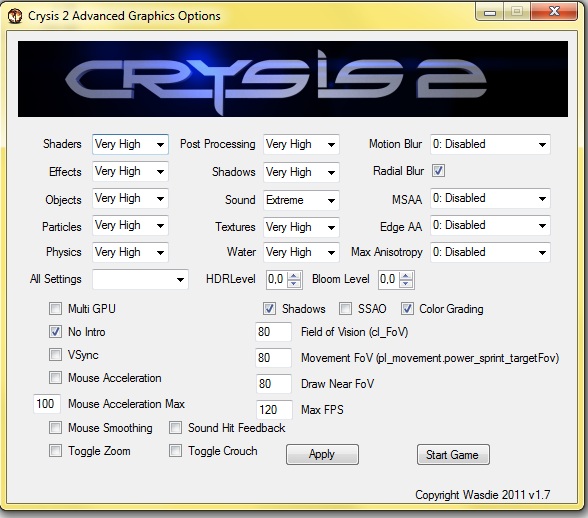This screenshot has width=588, height=518.
Task: Open the Shaders quality dropdown
Action: (x=130, y=144)
